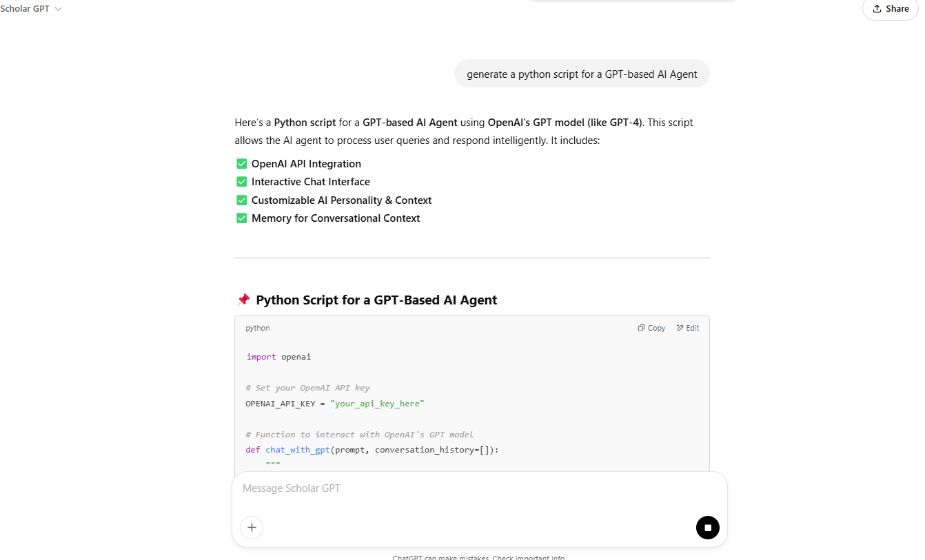Viewport: 925px width, 560px height.
Task: Click the checkmark beside Interactive Chat Interface
Action: 242,182
